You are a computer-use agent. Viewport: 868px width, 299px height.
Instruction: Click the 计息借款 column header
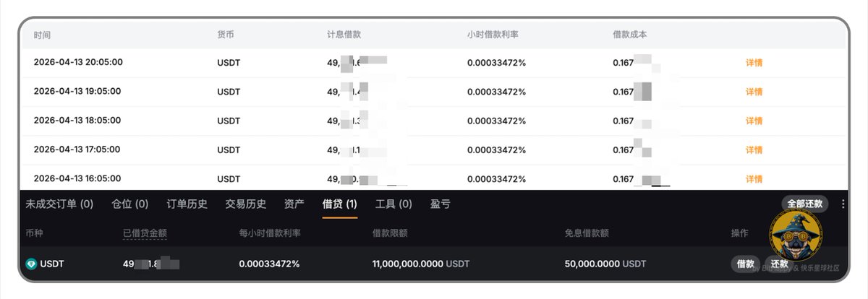[x=344, y=35]
